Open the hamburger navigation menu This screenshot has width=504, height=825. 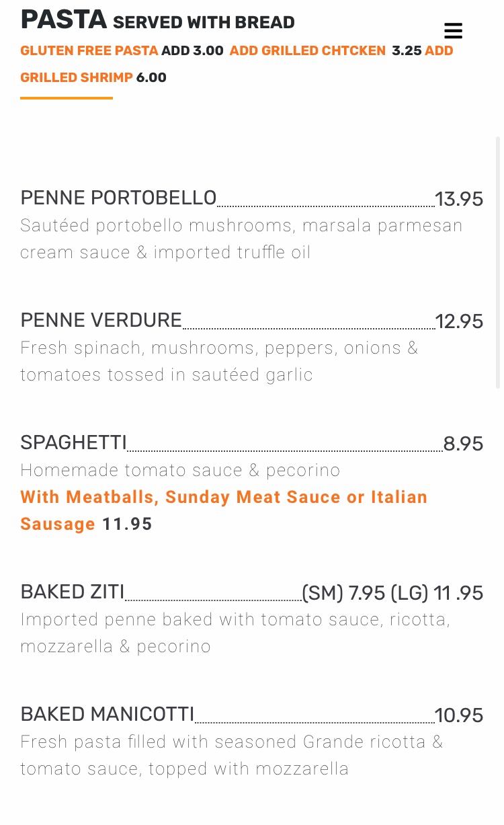[453, 31]
